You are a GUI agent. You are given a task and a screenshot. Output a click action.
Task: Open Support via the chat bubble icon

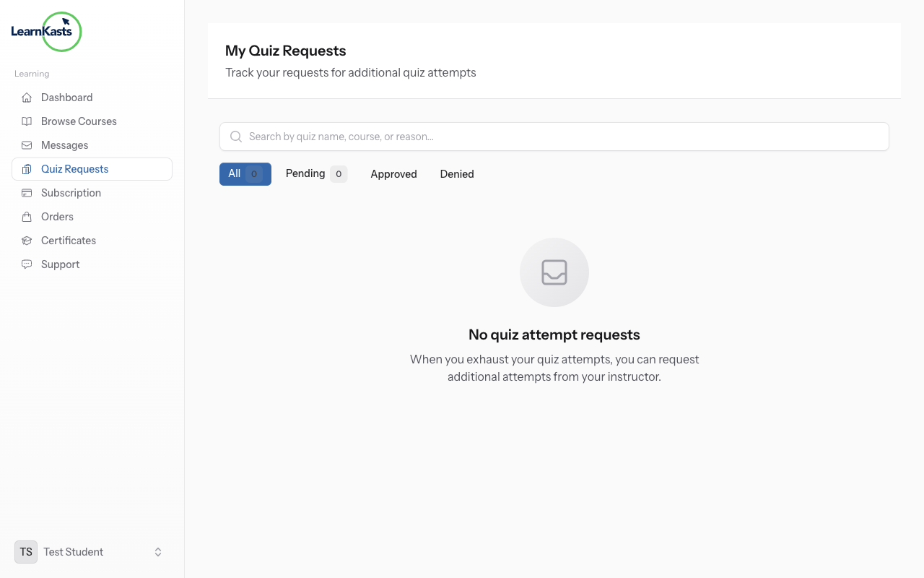tap(26, 264)
